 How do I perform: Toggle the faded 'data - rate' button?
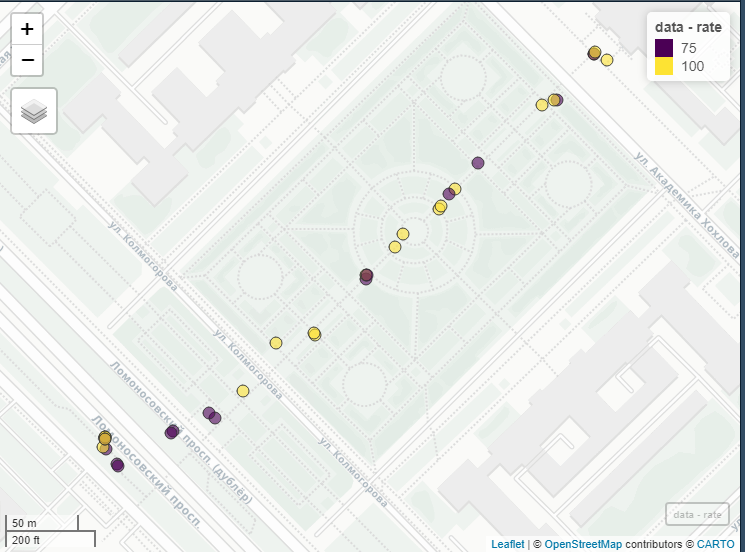point(697,515)
